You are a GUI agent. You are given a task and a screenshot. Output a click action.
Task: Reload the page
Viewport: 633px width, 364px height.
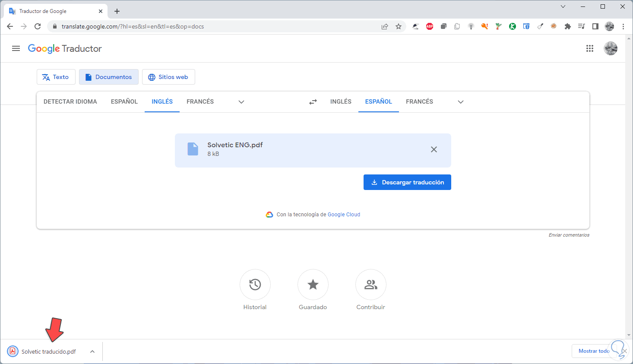pyautogui.click(x=38, y=26)
